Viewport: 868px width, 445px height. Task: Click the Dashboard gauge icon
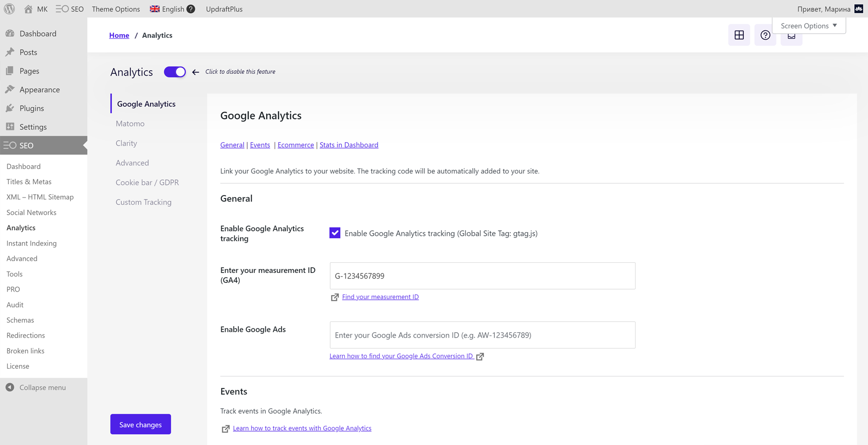[10, 33]
